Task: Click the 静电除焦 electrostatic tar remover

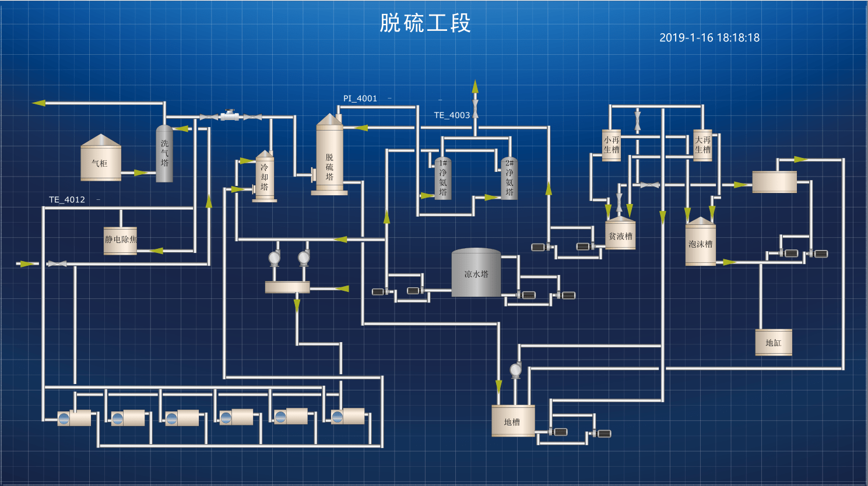Action: [x=120, y=241]
